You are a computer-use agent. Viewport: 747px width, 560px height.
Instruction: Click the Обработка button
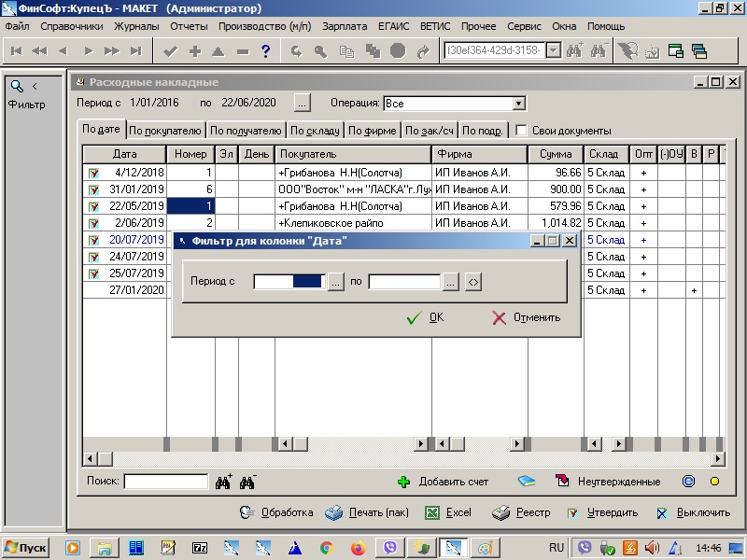[x=276, y=512]
